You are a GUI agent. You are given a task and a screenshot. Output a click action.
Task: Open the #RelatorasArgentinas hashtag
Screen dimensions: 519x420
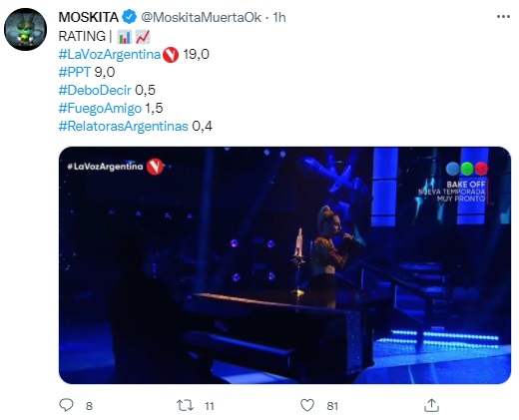(x=124, y=126)
